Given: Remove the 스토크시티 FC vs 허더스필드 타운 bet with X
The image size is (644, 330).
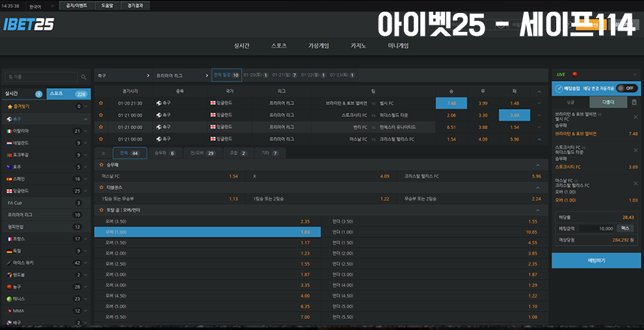Looking at the screenshot, I should click(636, 150).
